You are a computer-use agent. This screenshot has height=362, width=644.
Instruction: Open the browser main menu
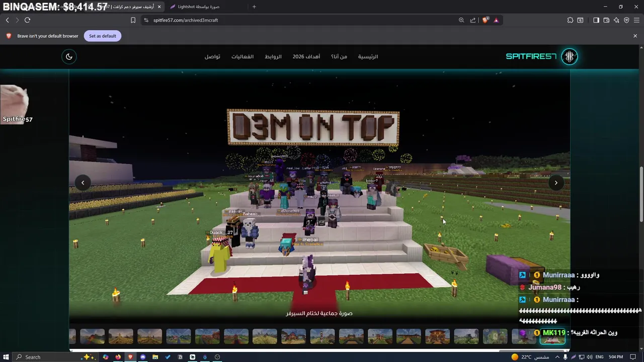[x=636, y=20]
